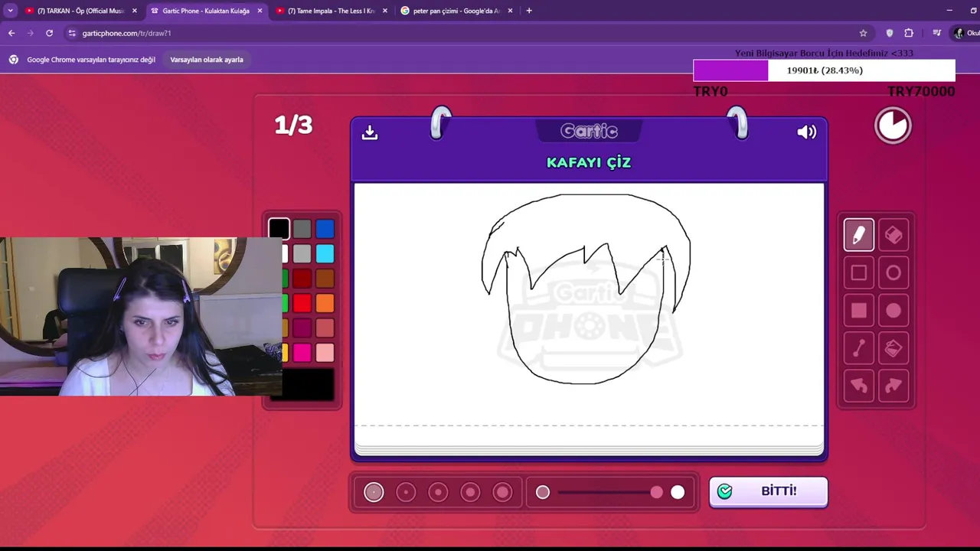
Task: Select the largest brush size
Action: pos(502,492)
